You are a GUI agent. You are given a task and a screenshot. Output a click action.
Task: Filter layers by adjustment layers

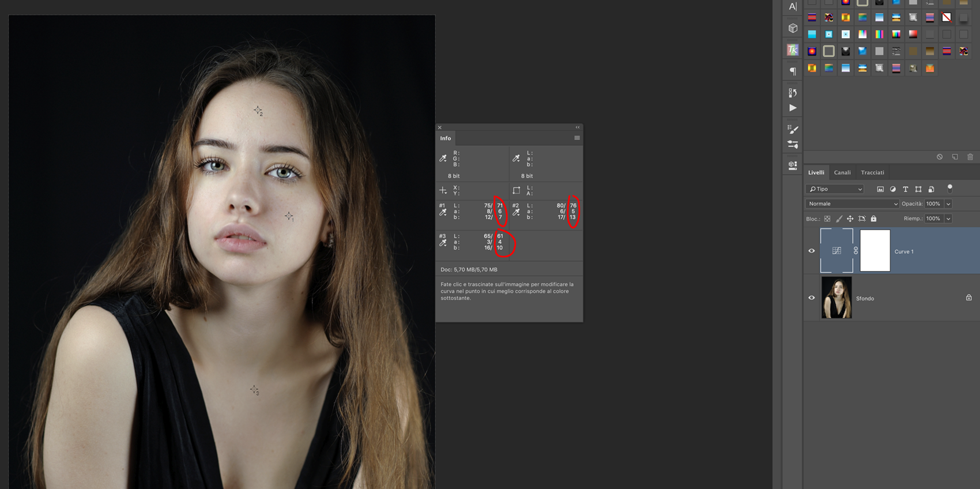click(893, 189)
